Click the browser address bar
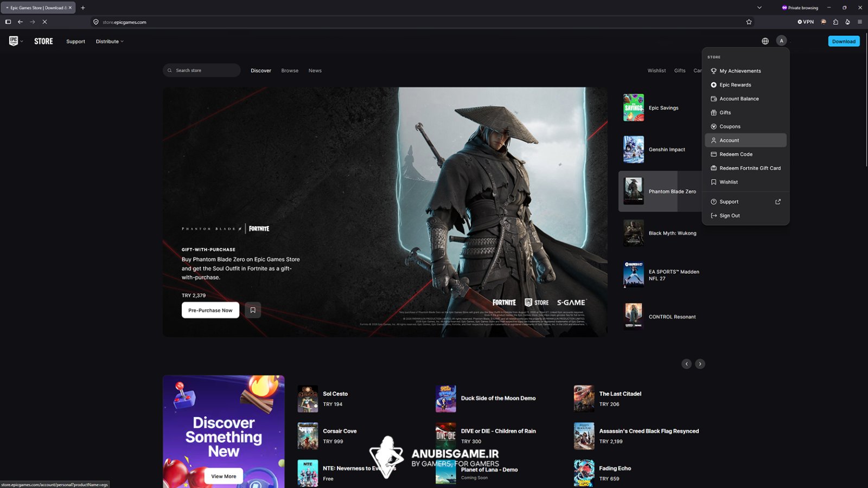This screenshot has height=488, width=868. pos(423,22)
